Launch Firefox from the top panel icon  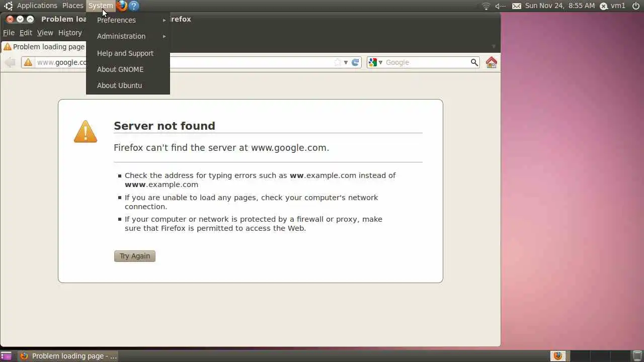click(122, 6)
